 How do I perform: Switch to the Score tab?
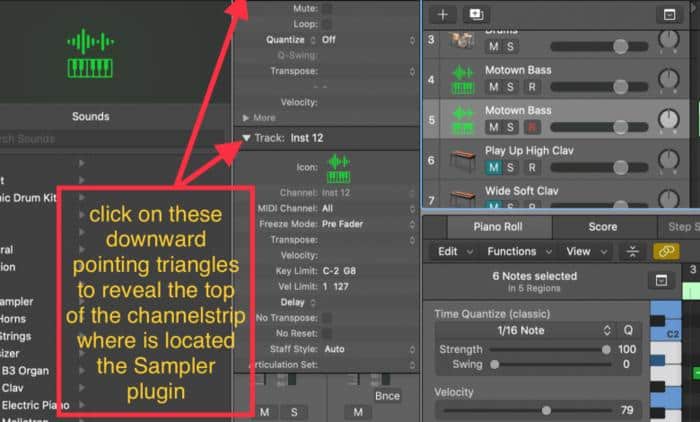[x=603, y=227]
